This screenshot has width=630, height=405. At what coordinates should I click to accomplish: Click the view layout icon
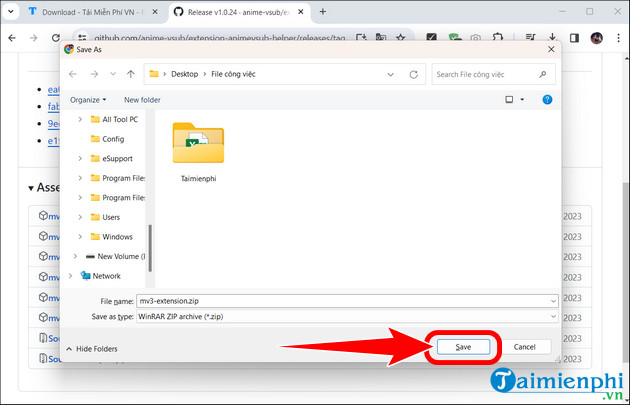click(x=510, y=100)
